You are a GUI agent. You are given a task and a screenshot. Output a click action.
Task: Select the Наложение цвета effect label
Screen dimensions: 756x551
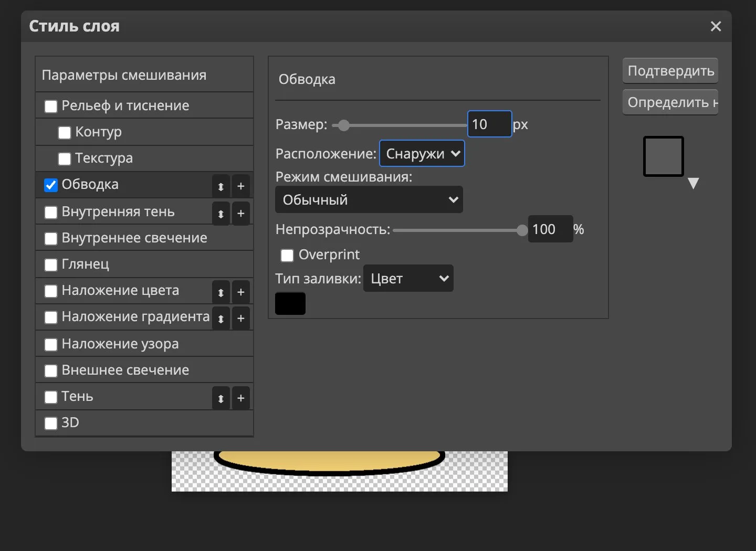pos(120,290)
